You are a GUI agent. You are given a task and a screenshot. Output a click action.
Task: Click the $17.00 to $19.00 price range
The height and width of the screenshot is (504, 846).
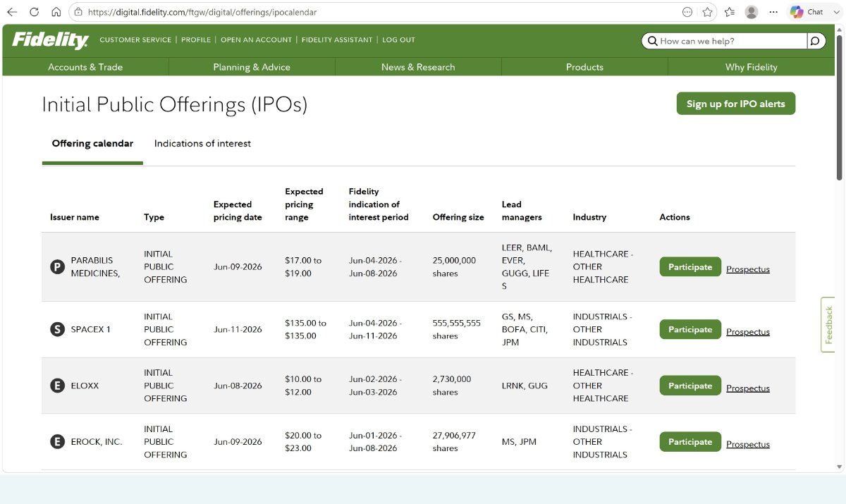tap(303, 267)
